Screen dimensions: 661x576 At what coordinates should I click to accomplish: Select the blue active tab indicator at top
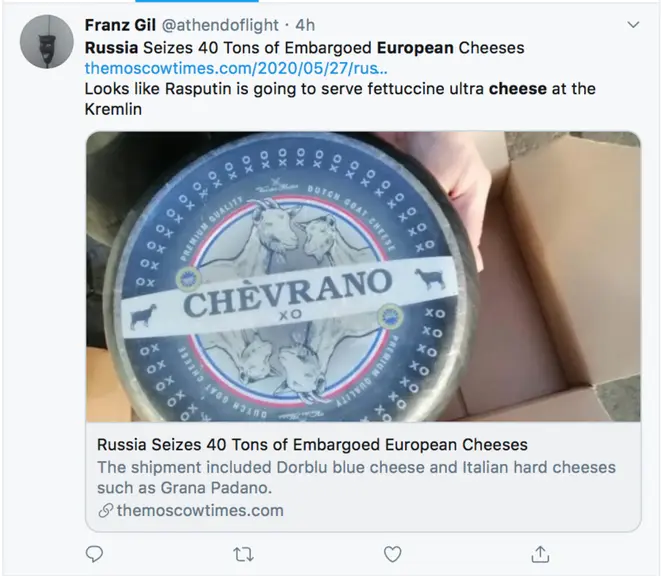point(197,1)
